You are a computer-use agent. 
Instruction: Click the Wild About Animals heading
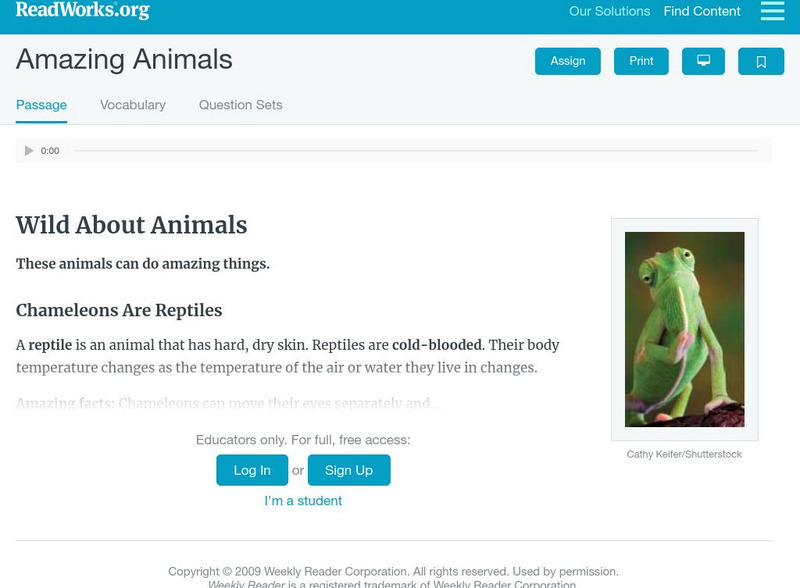pyautogui.click(x=131, y=225)
